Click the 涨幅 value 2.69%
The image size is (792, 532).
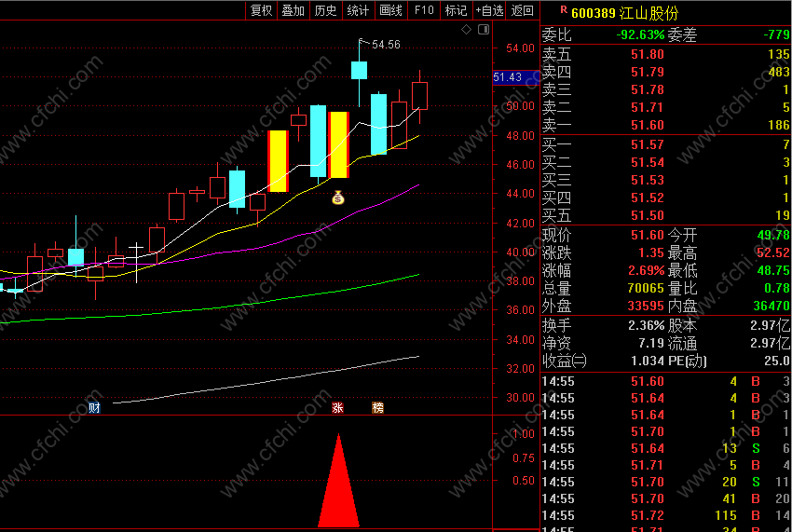[x=646, y=270]
